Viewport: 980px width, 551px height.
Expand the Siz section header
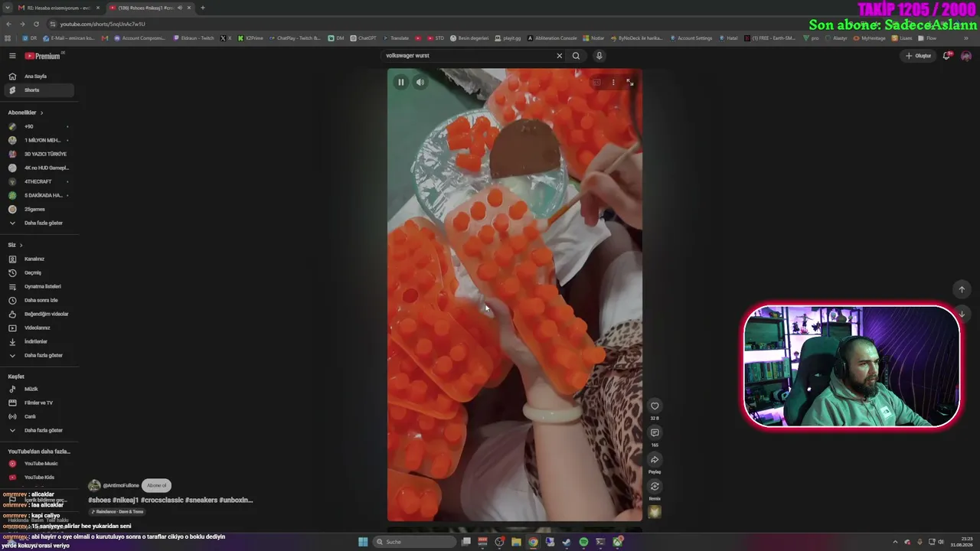(15, 245)
